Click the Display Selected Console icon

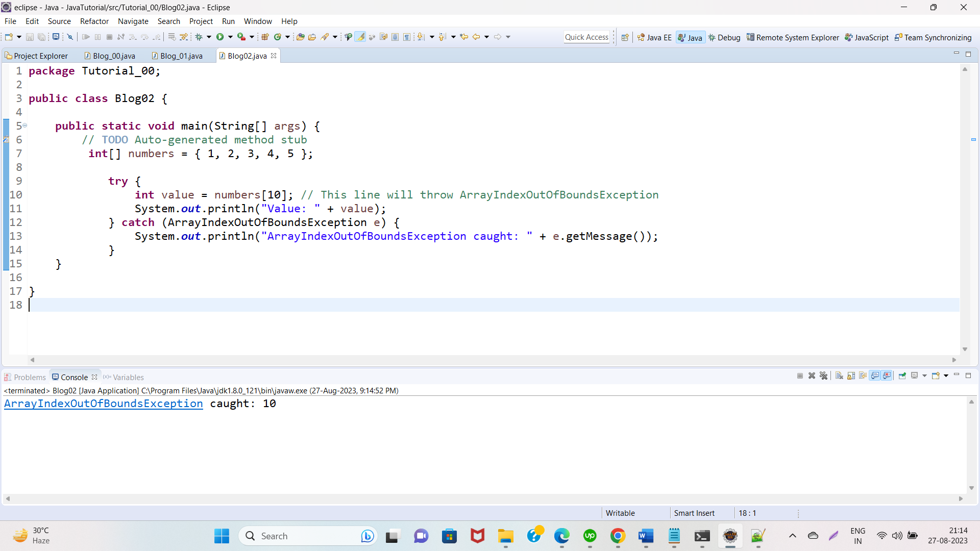pyautogui.click(x=914, y=375)
